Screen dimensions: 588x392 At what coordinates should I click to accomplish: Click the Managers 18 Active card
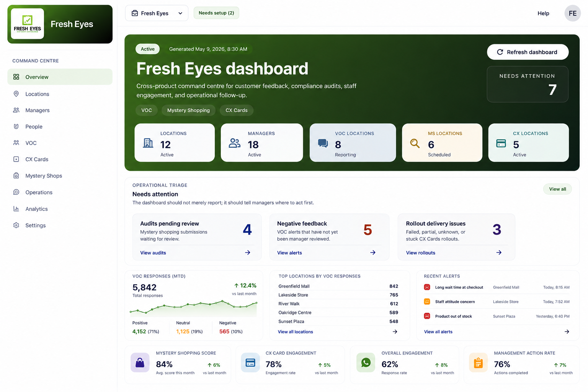262,143
